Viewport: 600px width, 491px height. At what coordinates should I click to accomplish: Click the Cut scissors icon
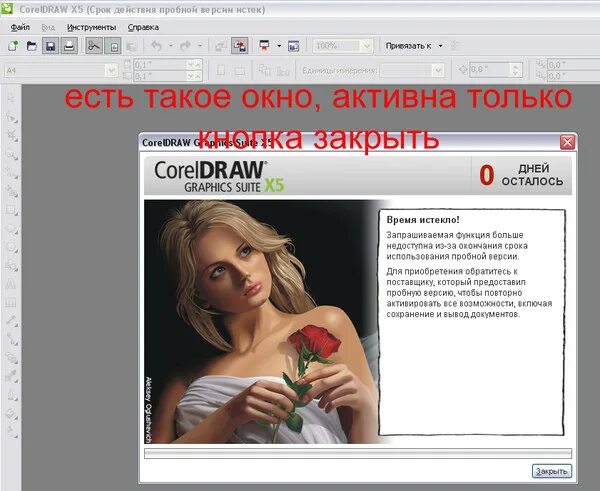click(94, 46)
